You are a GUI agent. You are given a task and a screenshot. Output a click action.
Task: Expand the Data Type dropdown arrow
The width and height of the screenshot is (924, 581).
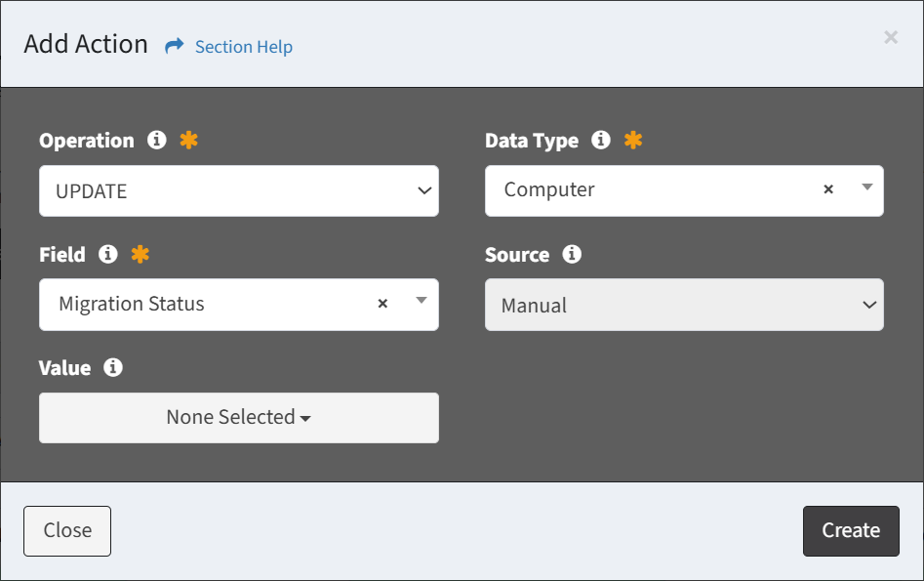tap(866, 187)
